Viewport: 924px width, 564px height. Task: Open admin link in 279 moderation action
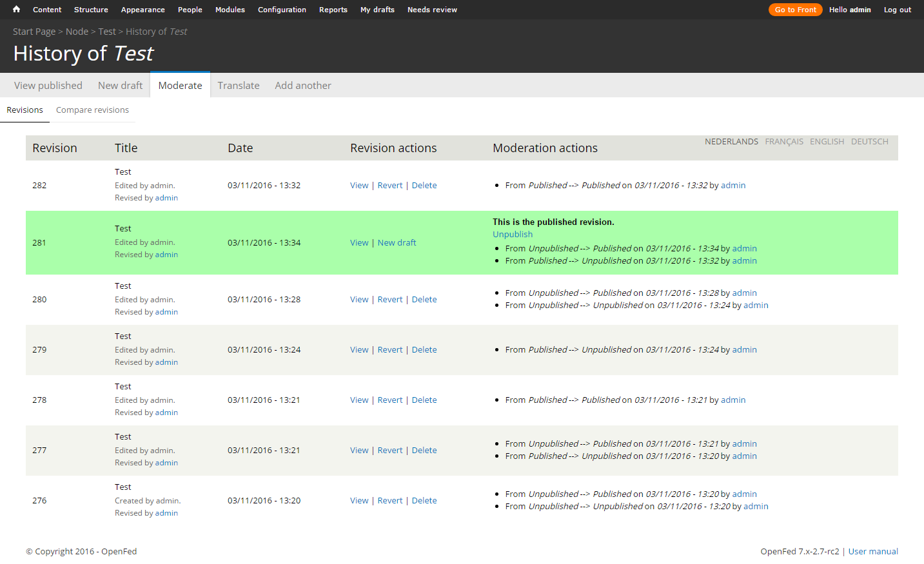tap(744, 350)
